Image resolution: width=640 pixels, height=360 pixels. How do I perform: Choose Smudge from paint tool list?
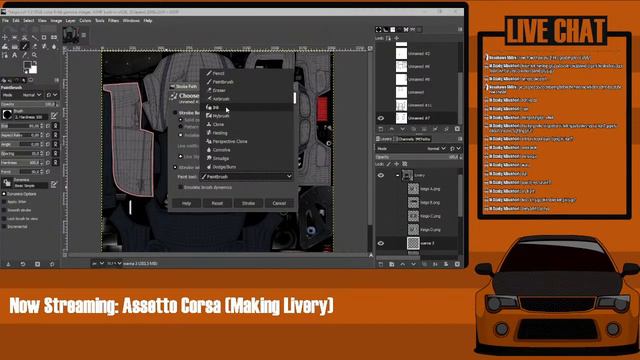[246, 158]
